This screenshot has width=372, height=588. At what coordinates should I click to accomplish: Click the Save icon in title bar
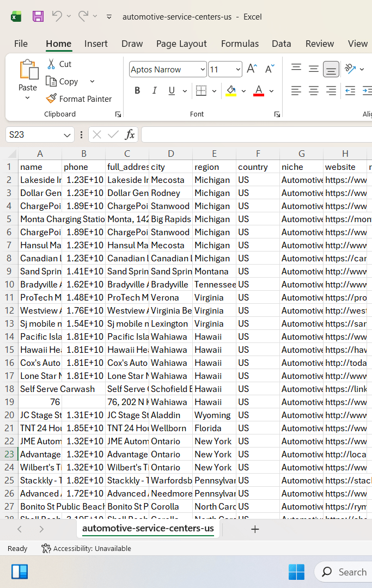pyautogui.click(x=38, y=16)
